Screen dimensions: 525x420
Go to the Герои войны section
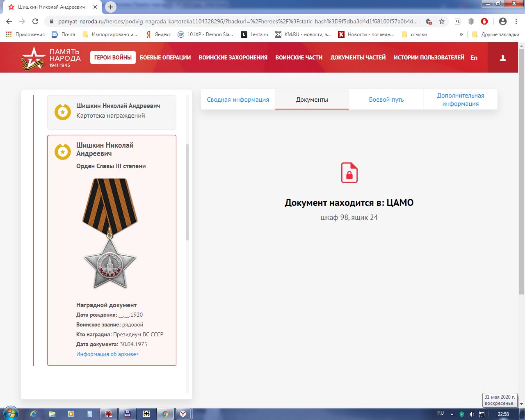click(113, 57)
